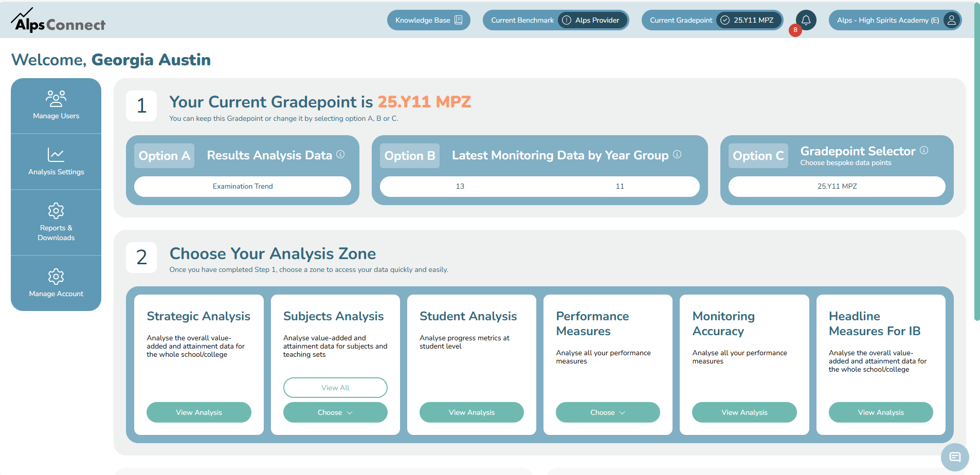Image resolution: width=980 pixels, height=475 pixels.
Task: Click View Analysis for Strategic Analysis
Action: click(x=199, y=412)
